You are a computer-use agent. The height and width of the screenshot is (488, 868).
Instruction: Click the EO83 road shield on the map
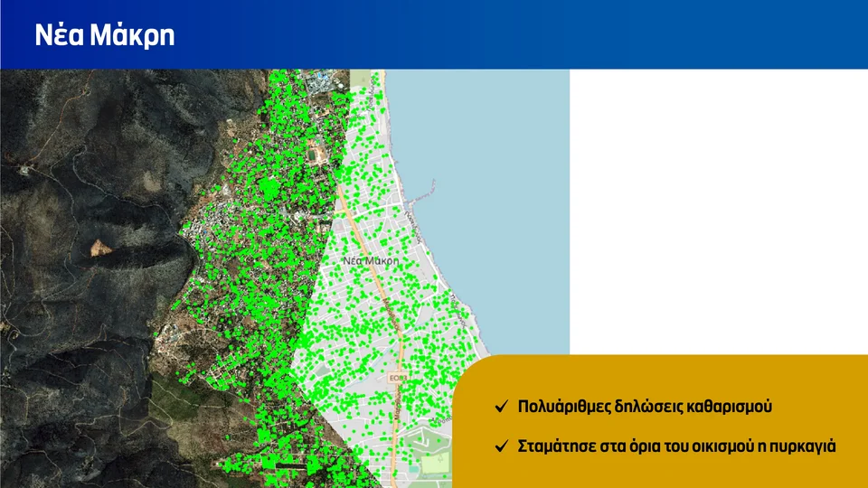click(398, 378)
